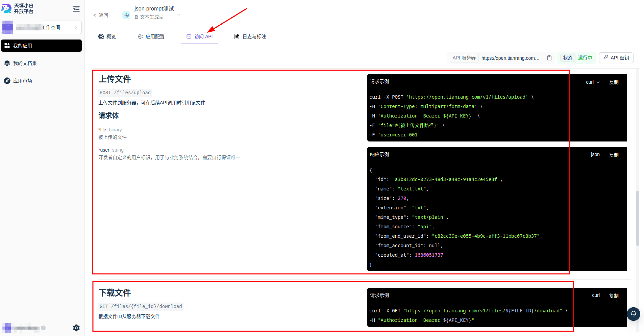Click the json-prompt测试 app avatar
This screenshot has height=336, width=644.
(126, 15)
